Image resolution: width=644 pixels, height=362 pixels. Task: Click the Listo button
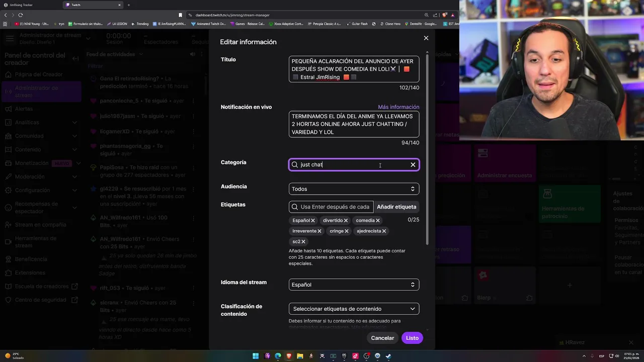[x=412, y=338]
